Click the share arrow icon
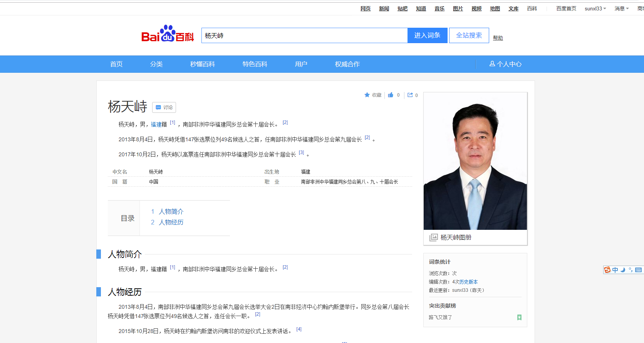 [410, 95]
